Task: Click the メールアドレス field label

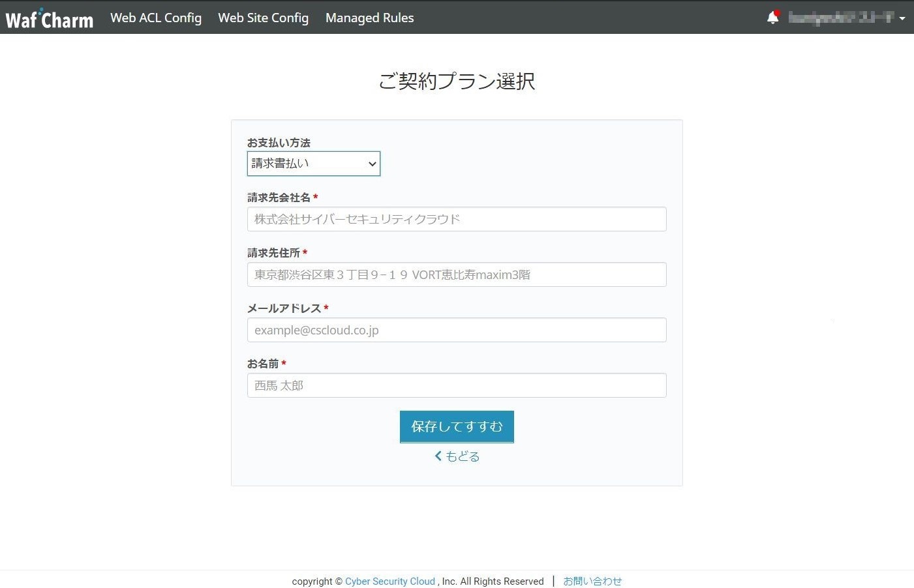Action: [x=284, y=308]
